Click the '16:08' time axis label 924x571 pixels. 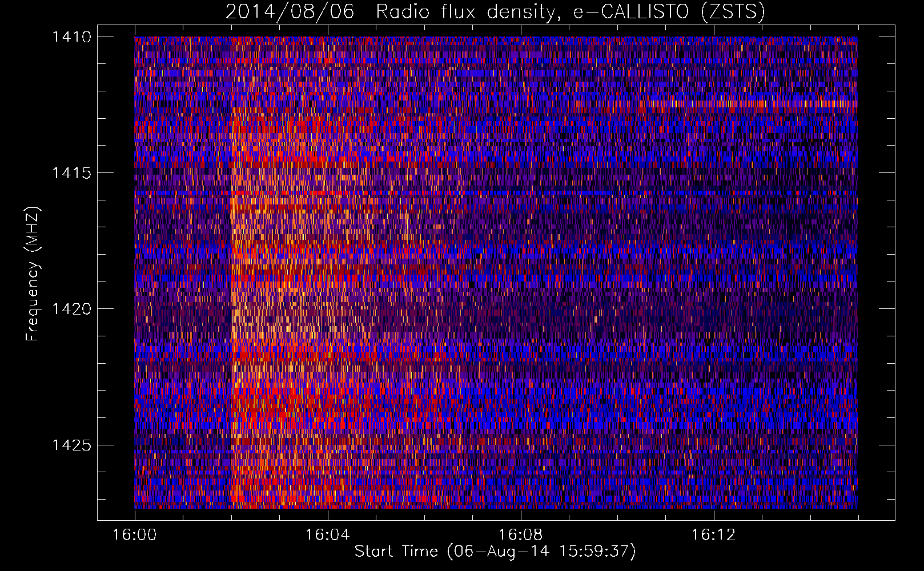521,535
